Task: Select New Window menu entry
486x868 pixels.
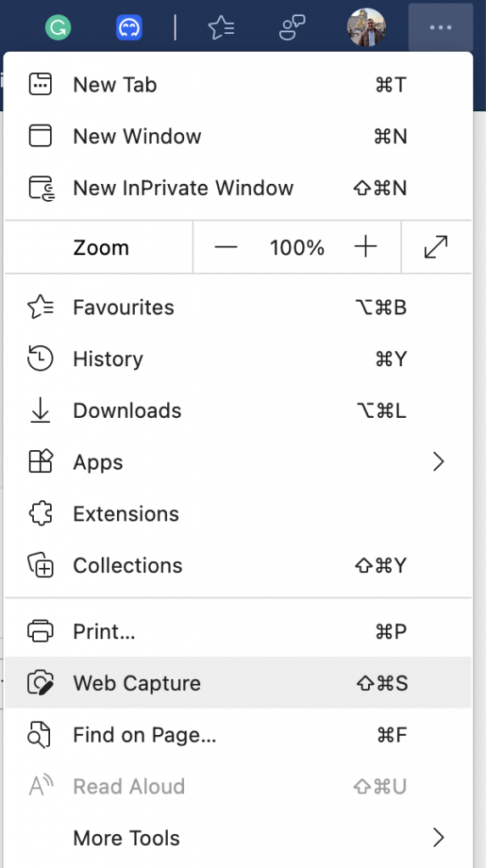Action: click(238, 136)
